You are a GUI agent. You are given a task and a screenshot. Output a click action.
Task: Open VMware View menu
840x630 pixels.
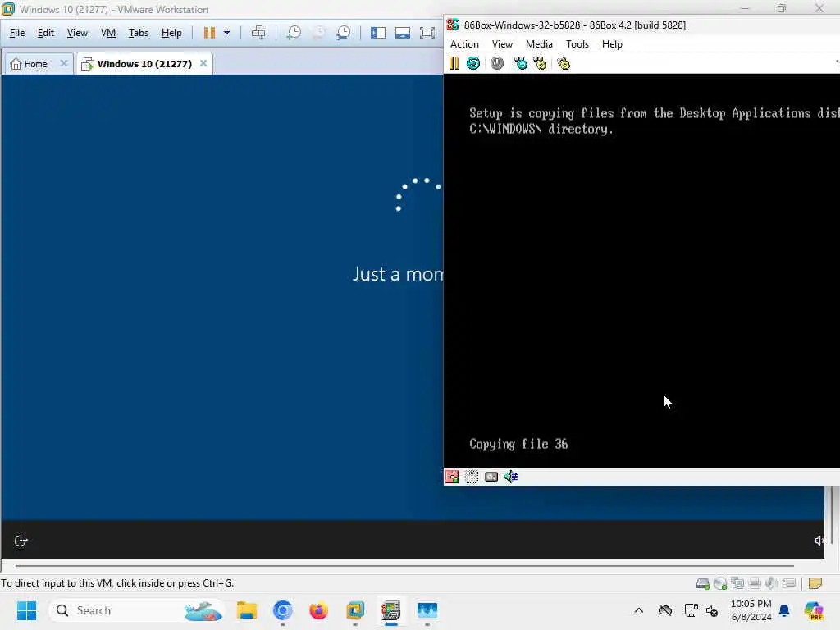coord(77,33)
